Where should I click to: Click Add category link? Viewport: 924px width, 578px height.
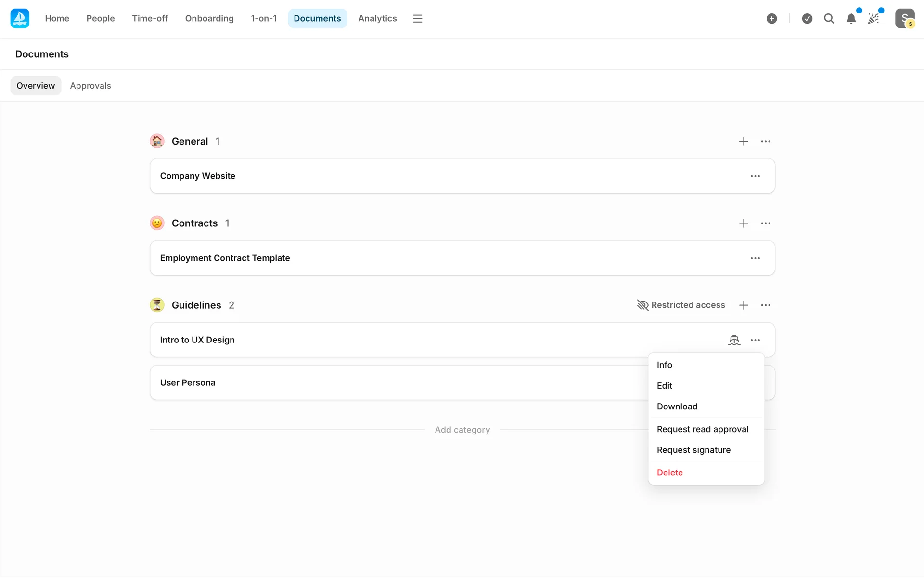(x=462, y=430)
